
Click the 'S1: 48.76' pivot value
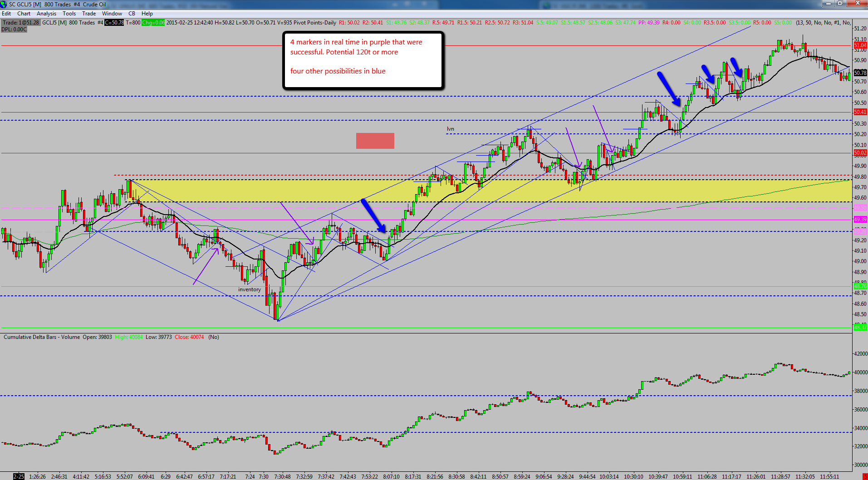[x=396, y=23]
